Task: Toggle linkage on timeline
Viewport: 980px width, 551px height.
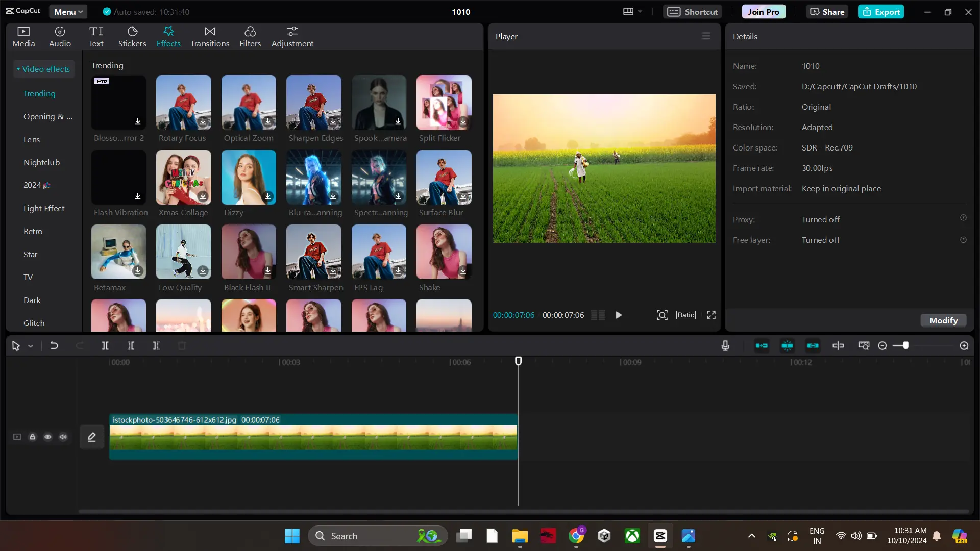Action: pos(813,346)
